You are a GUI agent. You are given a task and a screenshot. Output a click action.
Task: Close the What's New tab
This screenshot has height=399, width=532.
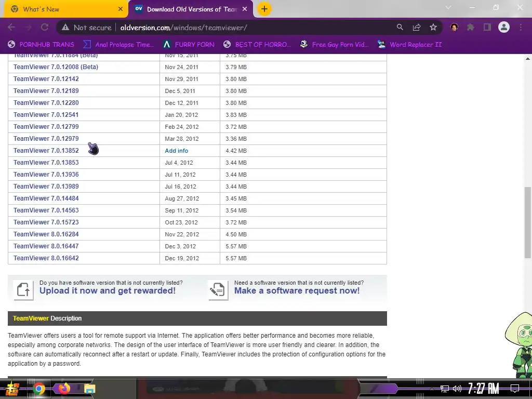coord(121,9)
